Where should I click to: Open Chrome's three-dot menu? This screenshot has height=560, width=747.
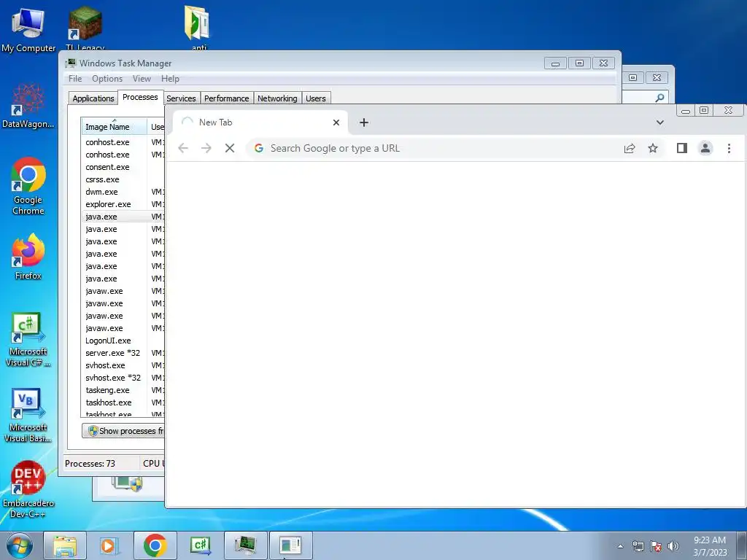click(729, 148)
